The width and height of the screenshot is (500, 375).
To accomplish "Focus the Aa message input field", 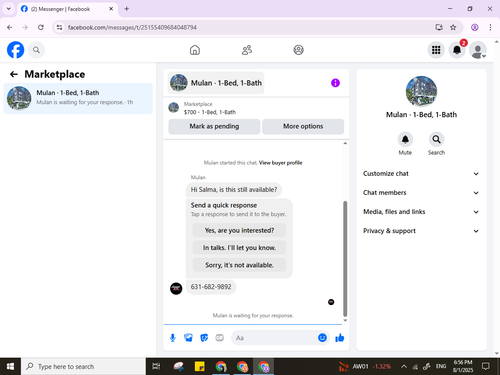I will tap(275, 338).
